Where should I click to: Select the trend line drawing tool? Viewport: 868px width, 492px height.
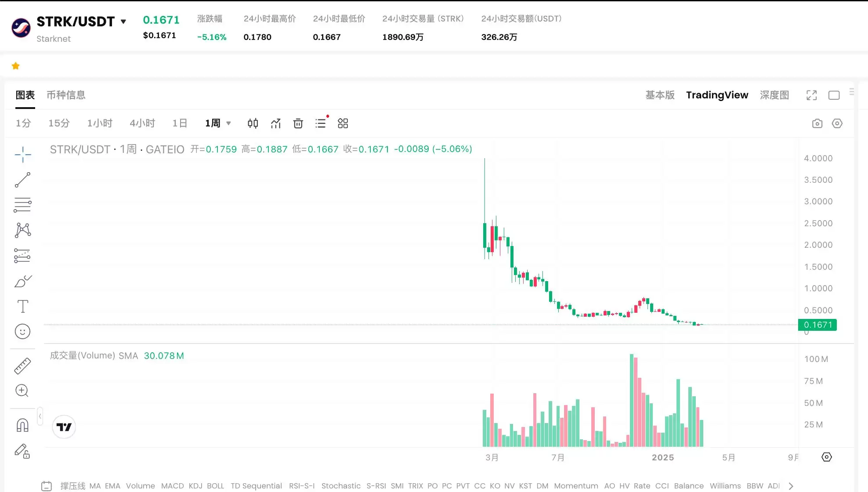(x=22, y=180)
